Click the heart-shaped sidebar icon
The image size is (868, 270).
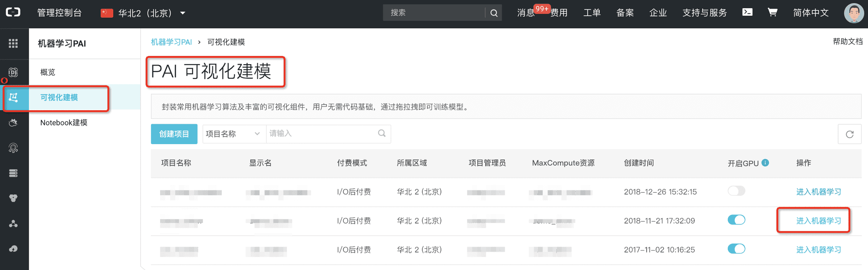pos(13,198)
